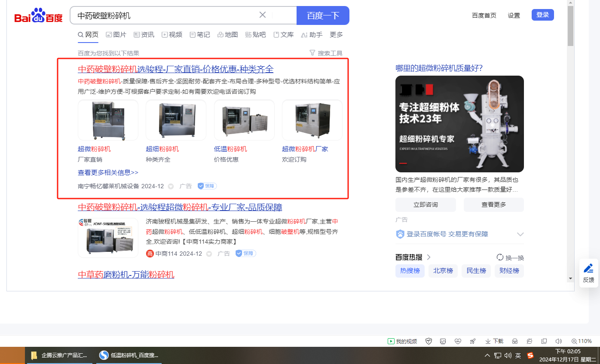Viewport: 600px width, 364px height.
Task: Click the JCWF-50 machine thumbnail
Action: coord(108,238)
